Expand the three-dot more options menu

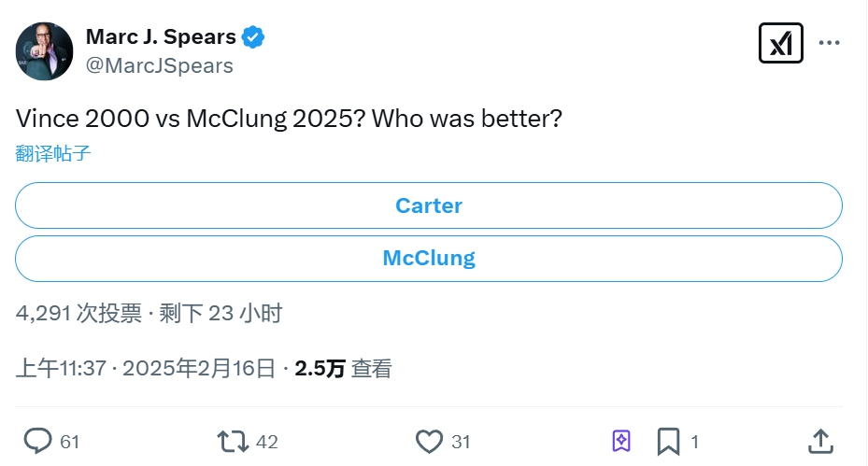pos(830,42)
